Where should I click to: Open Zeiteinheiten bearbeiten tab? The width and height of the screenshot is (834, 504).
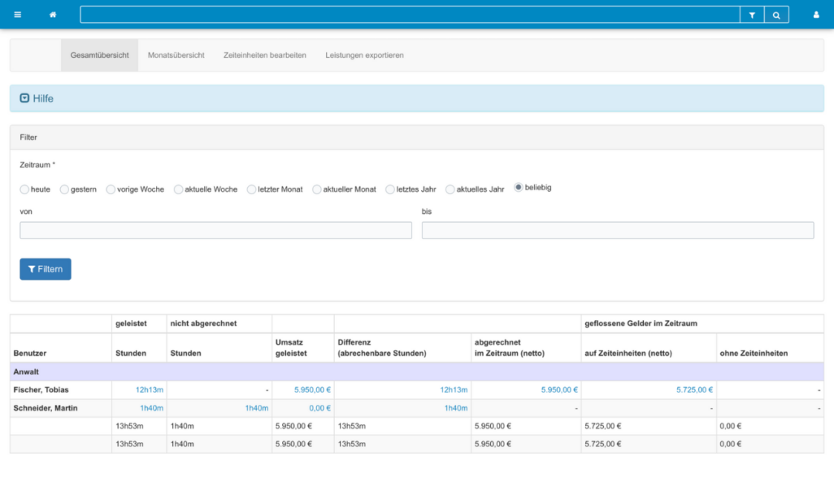point(264,54)
